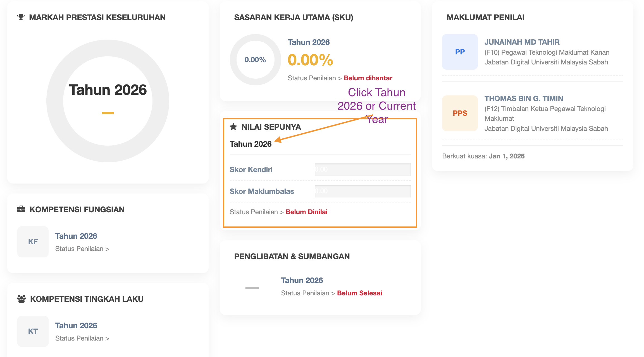Click the trophy icon beside Markah Prestasi Keseluruhan
The image size is (644, 357).
click(x=21, y=17)
